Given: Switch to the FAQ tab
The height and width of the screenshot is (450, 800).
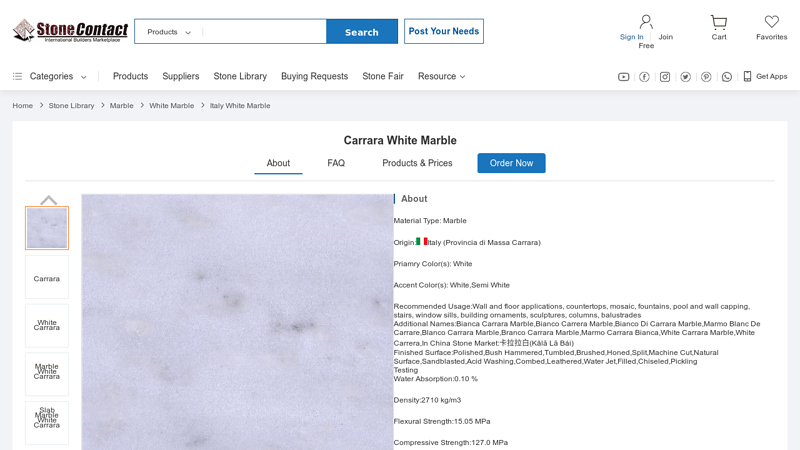Looking at the screenshot, I should pos(336,163).
